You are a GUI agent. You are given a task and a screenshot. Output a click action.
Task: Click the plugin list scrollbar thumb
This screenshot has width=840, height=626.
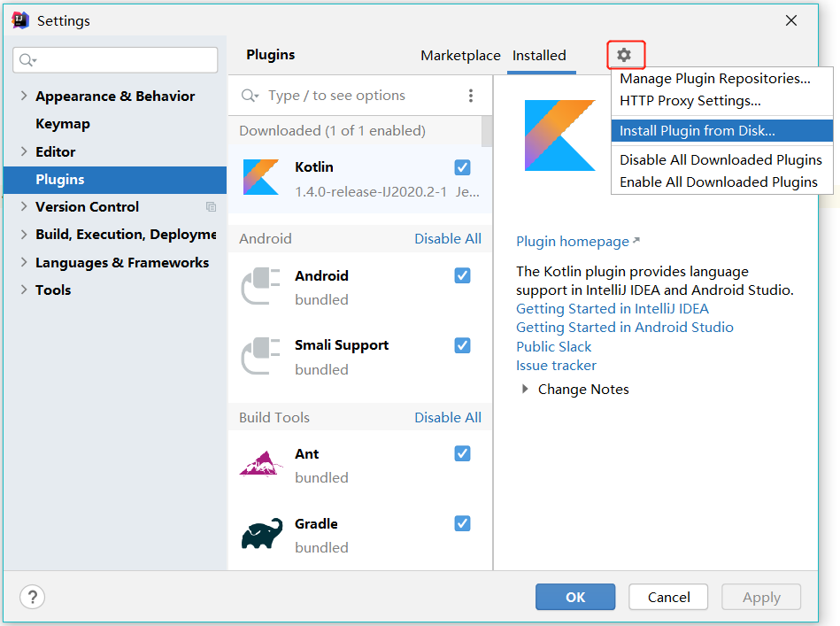[x=487, y=131]
